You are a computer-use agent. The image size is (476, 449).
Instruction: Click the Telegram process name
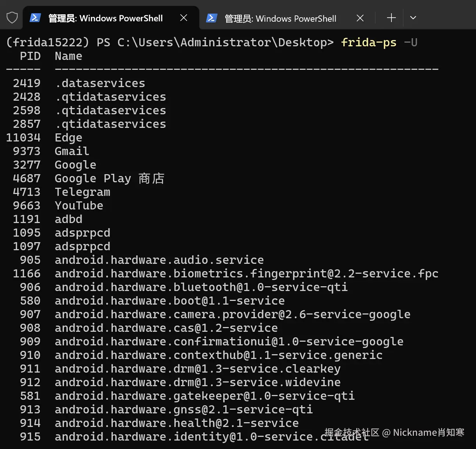(x=83, y=192)
